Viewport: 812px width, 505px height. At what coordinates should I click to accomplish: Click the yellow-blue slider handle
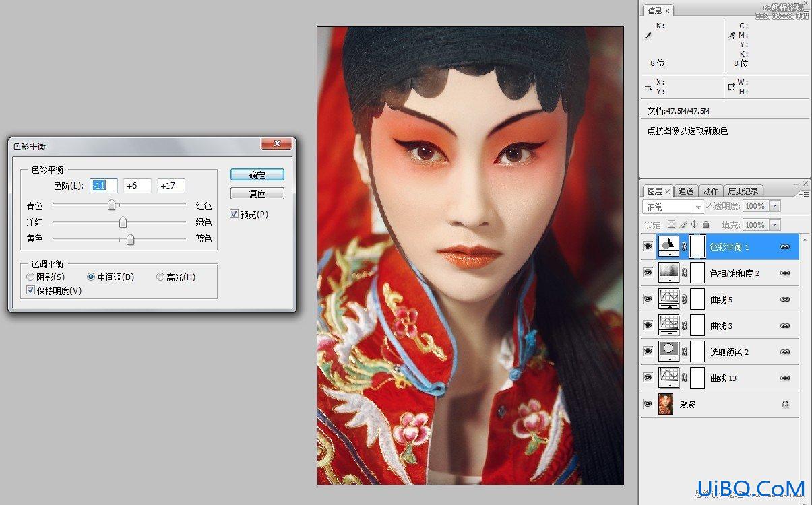130,238
